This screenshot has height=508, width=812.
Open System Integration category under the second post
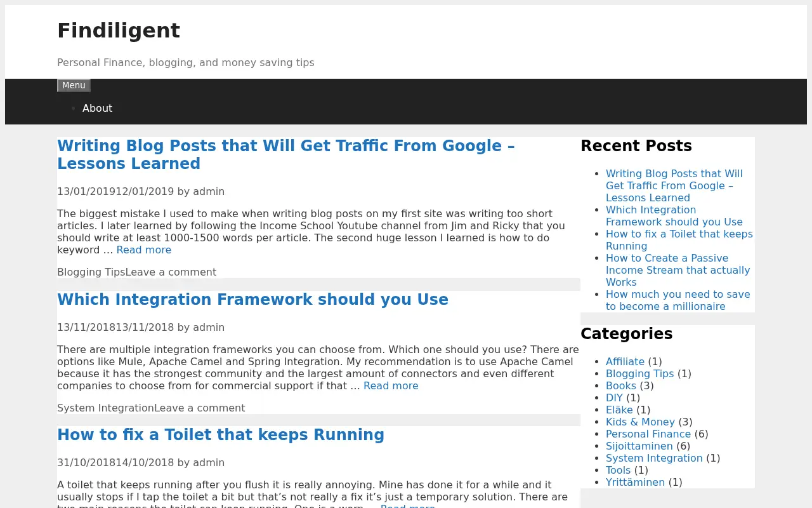[105, 408]
